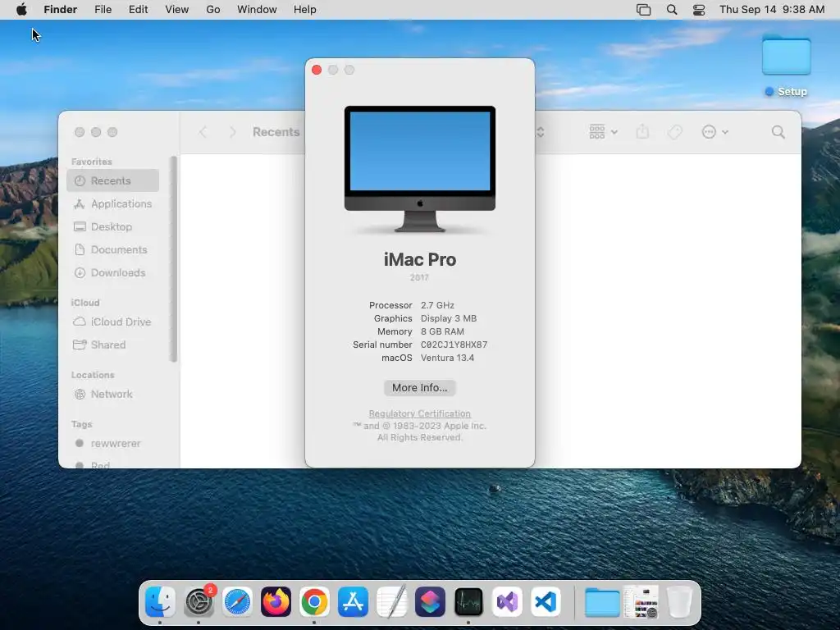Viewport: 840px width, 630px height.
Task: Click the date and time in the menu bar
Action: click(772, 10)
